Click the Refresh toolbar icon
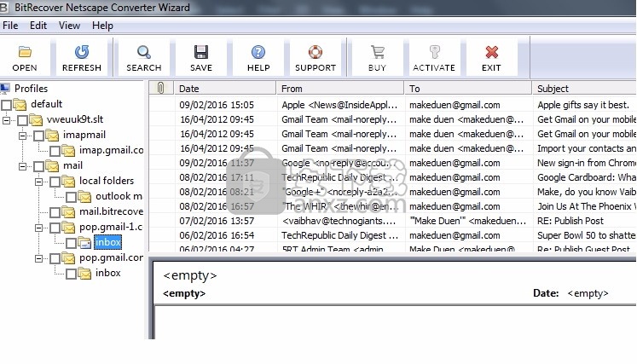 click(82, 52)
